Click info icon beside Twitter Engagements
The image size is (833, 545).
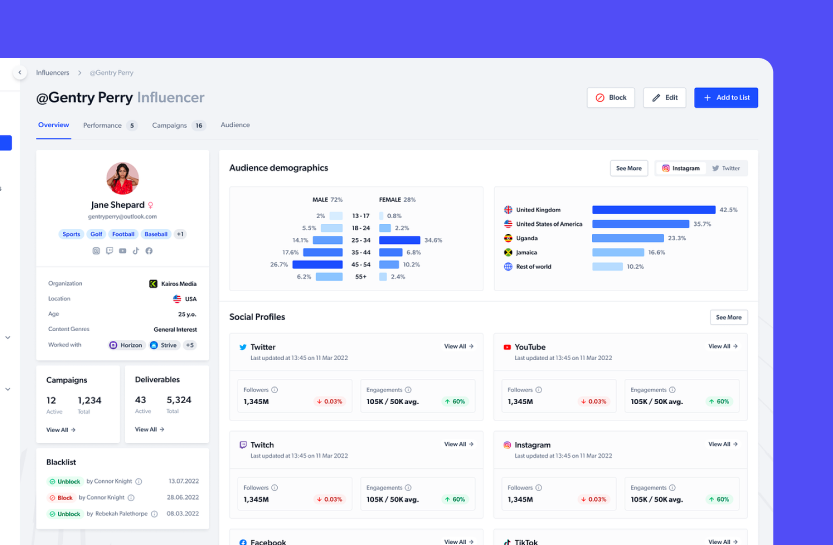408,390
